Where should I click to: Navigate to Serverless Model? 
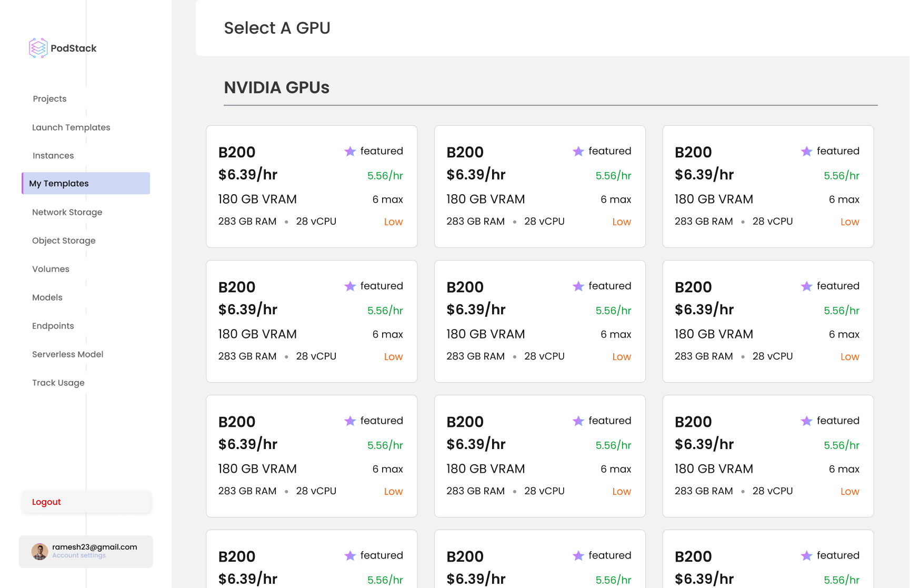(x=68, y=354)
